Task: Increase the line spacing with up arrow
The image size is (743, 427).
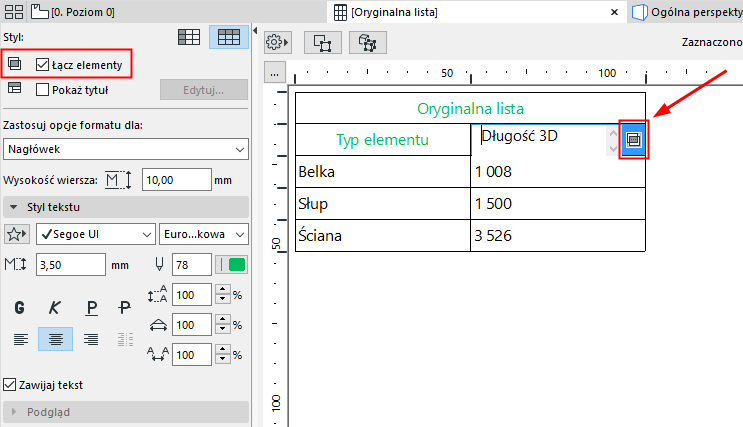Action: click(x=223, y=289)
